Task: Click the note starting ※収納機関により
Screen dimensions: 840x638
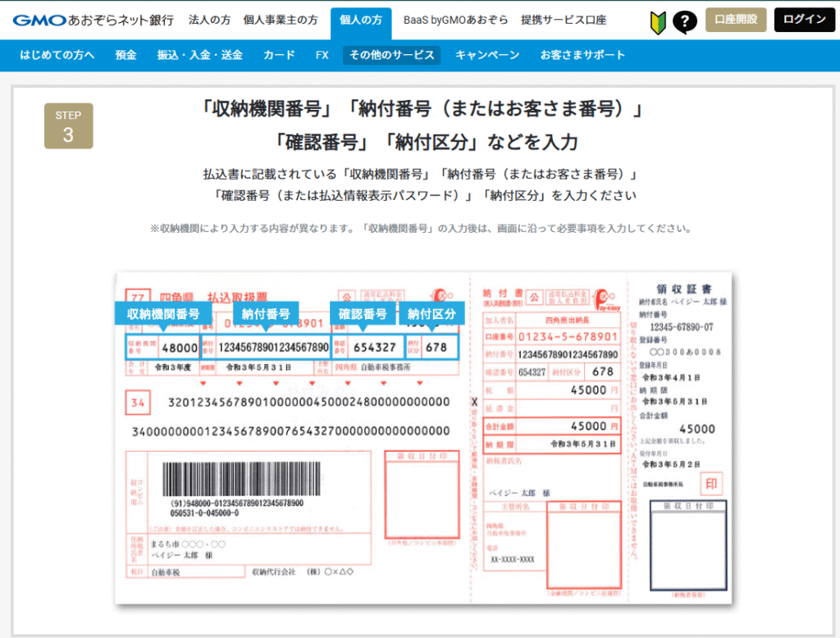Action: 421,229
